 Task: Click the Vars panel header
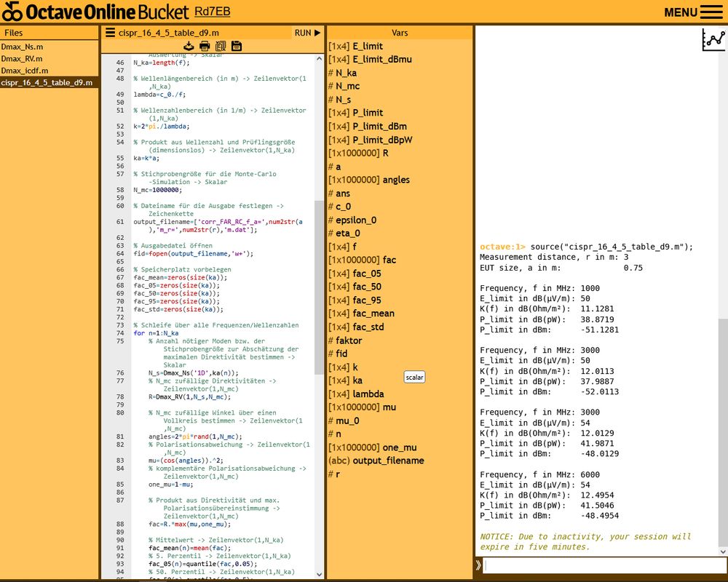399,33
